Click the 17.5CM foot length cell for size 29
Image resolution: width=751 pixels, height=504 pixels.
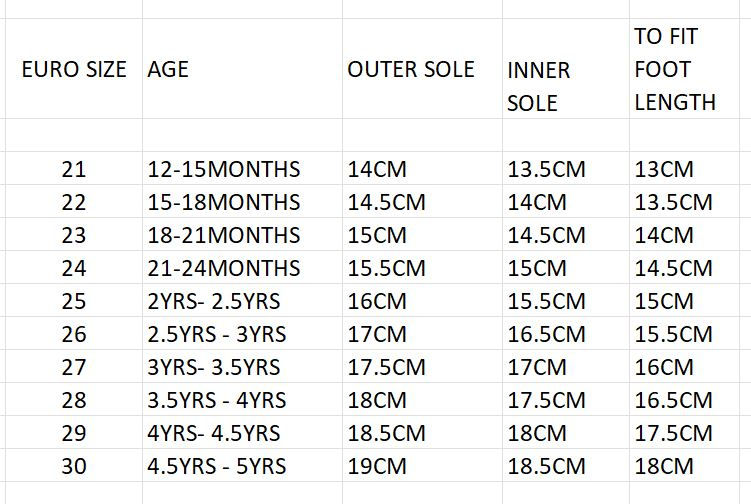pos(684,433)
